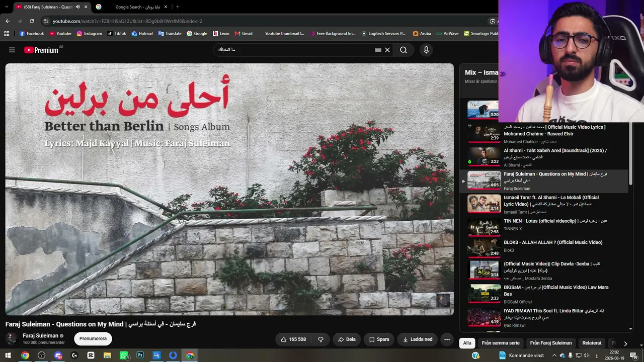Open the Windows Start menu
Image resolution: width=644 pixels, height=362 pixels.
(8, 355)
